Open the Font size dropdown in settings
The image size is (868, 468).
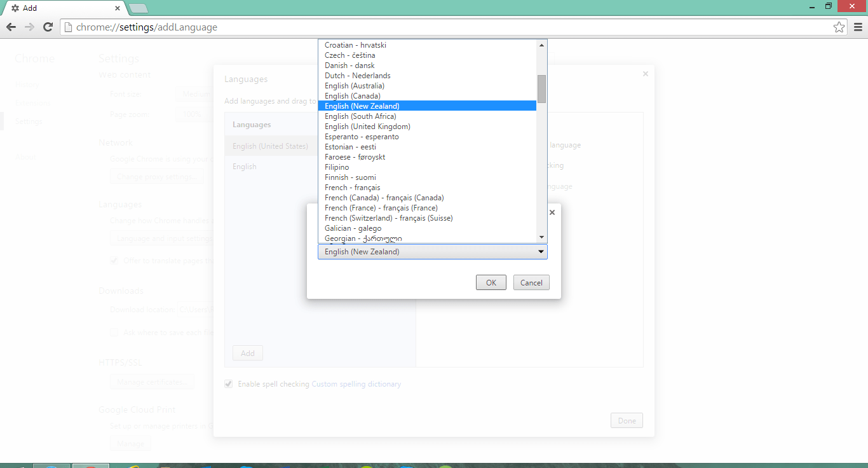pos(193,94)
